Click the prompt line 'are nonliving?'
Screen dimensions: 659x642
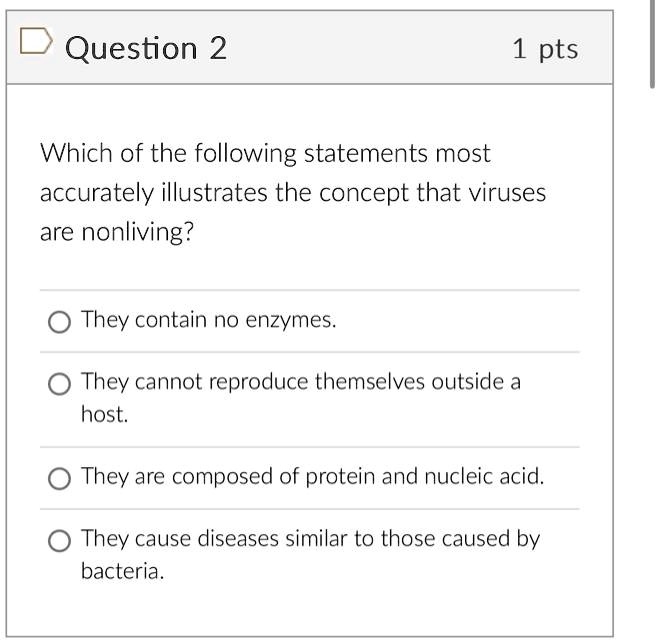[117, 232]
